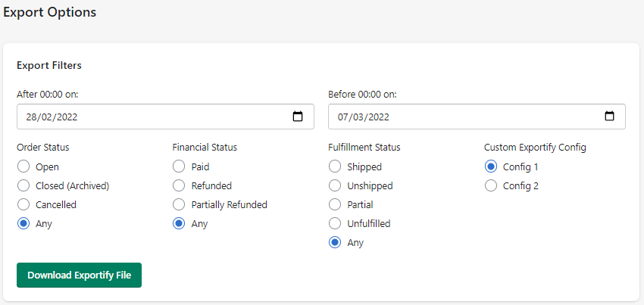644x305 pixels.
Task: Click the After date field showing 28/02/2022
Action: 165,117
